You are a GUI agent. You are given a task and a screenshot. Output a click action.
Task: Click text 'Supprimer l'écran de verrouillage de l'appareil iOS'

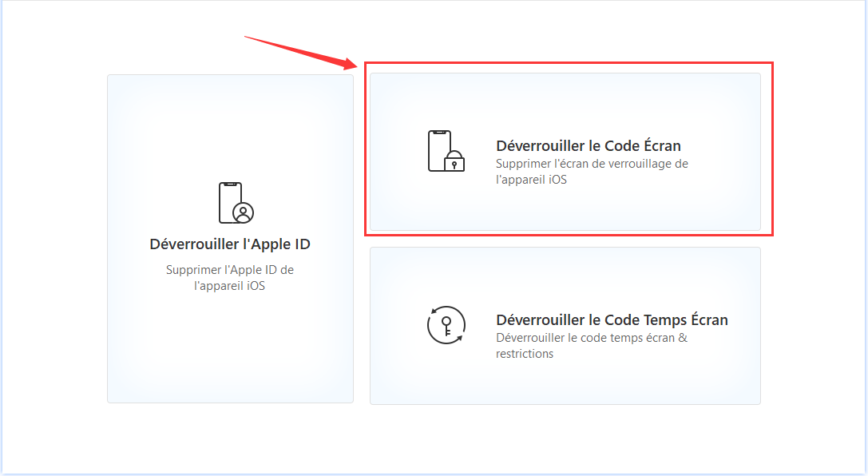pyautogui.click(x=592, y=172)
